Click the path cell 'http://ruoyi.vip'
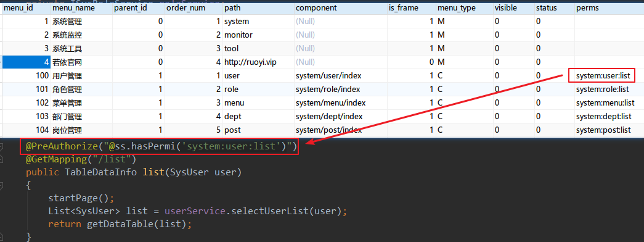The height and width of the screenshot is (242, 644). (x=258, y=62)
